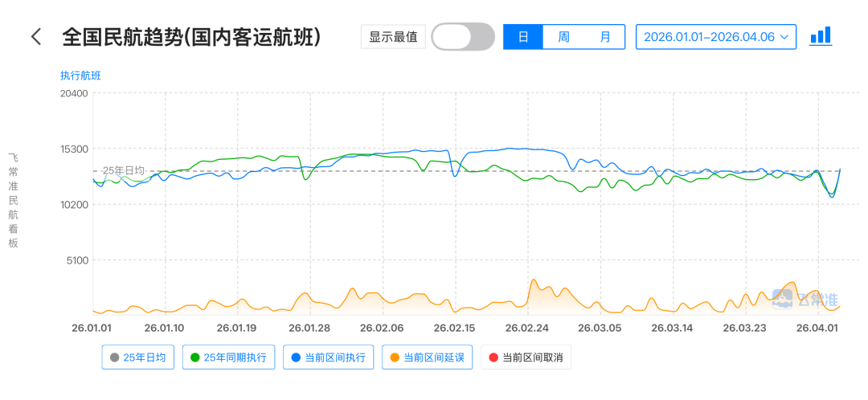868x400 pixels.
Task: Switch to the 月 tab
Action: pyautogui.click(x=604, y=37)
